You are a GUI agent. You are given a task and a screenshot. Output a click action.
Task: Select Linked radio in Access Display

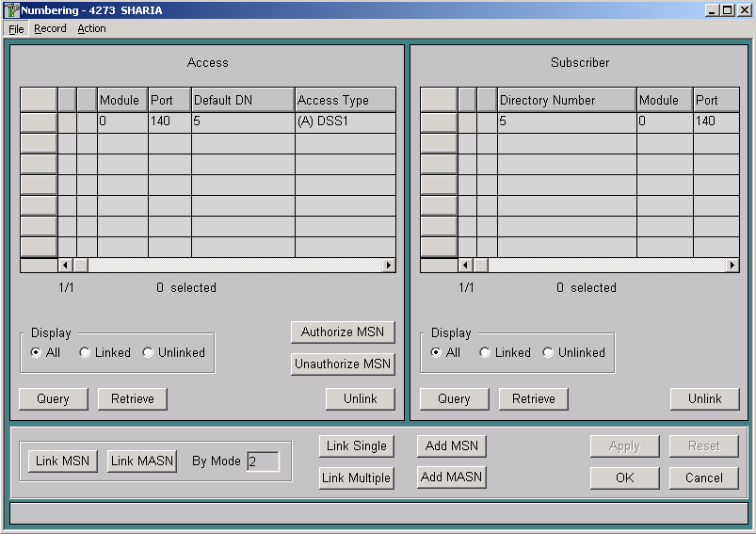pyautogui.click(x=85, y=352)
